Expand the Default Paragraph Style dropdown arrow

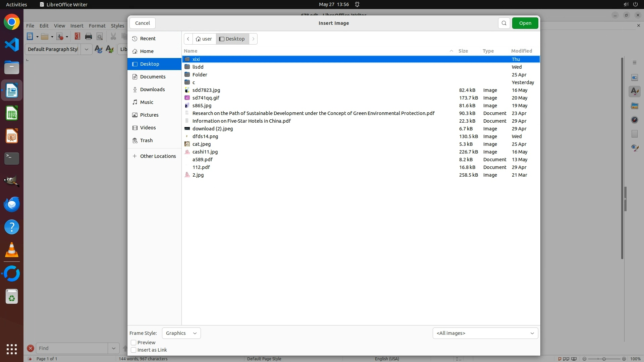coord(87,49)
